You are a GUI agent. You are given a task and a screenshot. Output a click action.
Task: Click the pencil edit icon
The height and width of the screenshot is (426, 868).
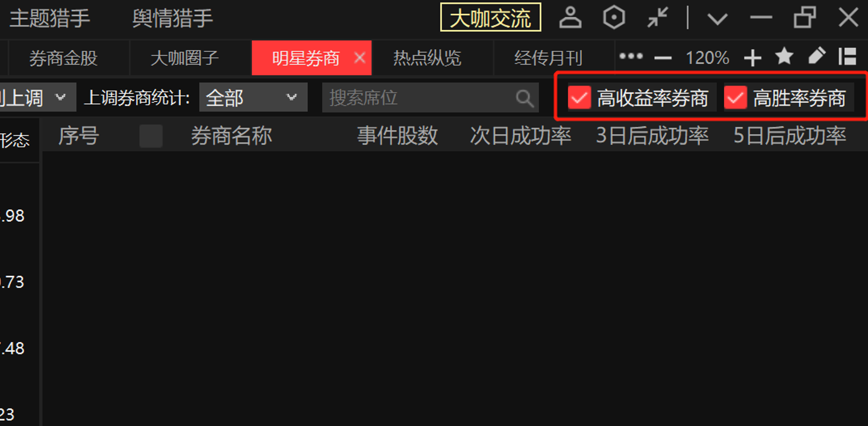click(816, 57)
